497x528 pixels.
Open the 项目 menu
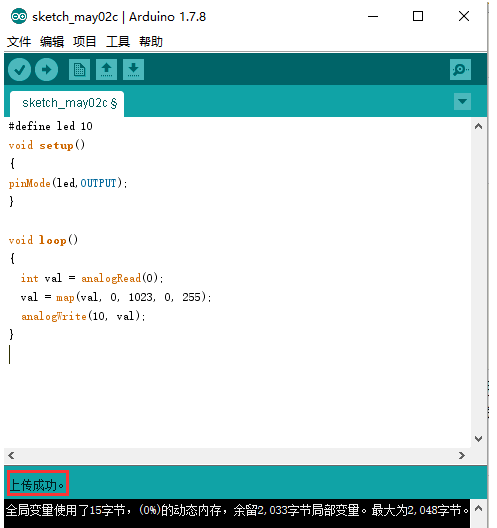pos(85,42)
